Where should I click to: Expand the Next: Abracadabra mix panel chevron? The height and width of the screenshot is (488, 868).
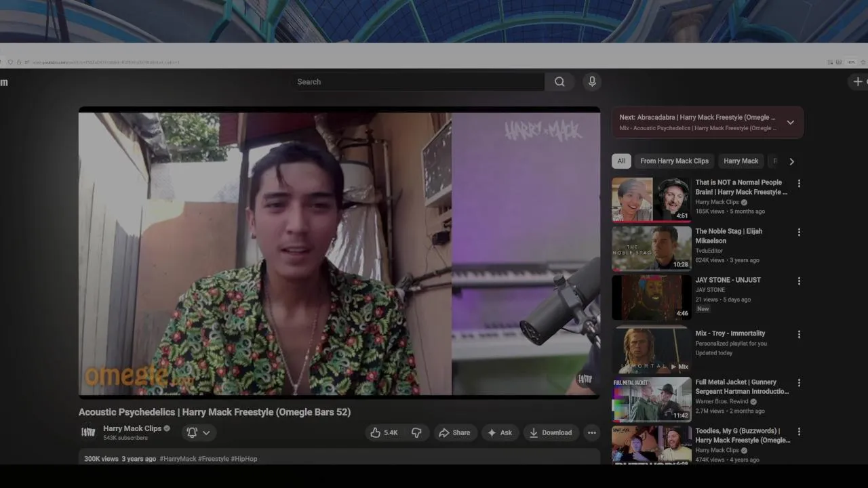click(x=790, y=123)
